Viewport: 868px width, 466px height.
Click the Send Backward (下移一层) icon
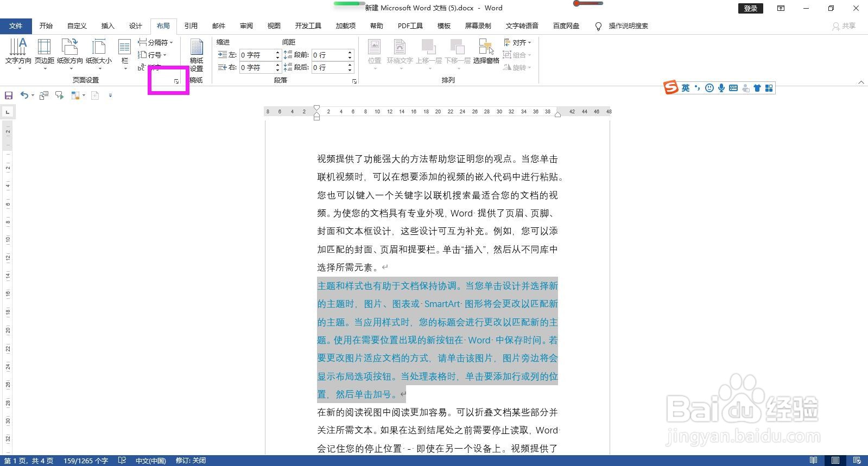click(x=458, y=47)
